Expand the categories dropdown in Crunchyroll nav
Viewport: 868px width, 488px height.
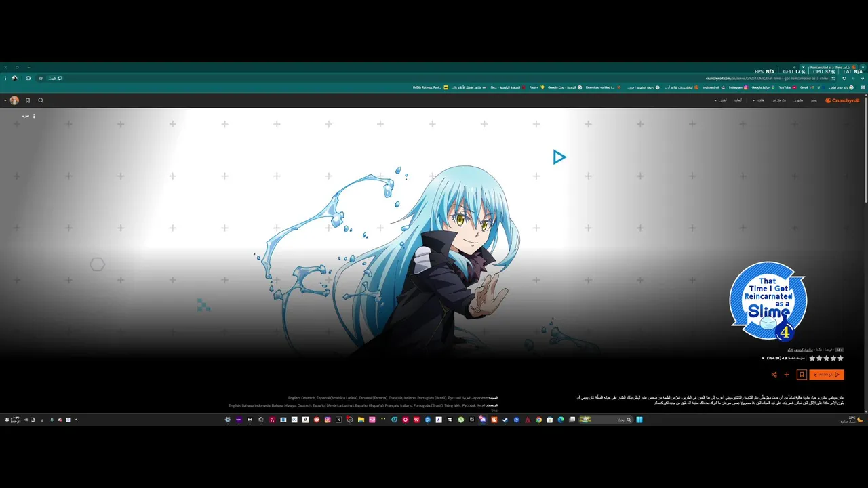758,100
